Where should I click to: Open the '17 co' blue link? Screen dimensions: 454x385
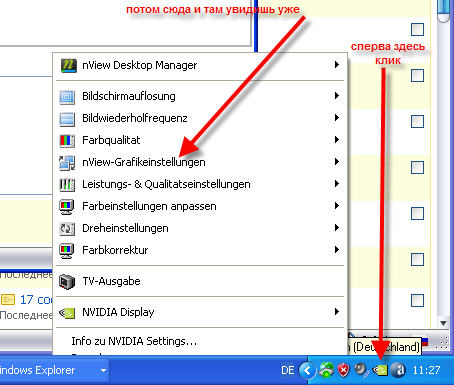(x=36, y=300)
